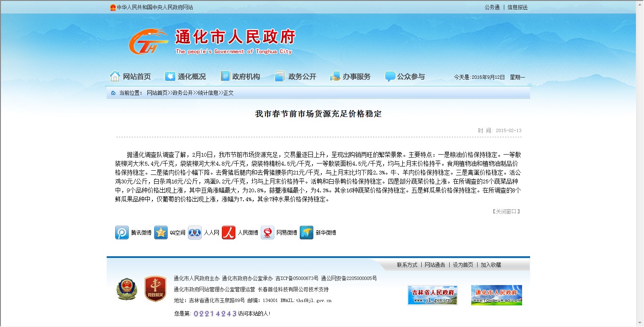Select 办事服务 in the navigation bar
The width and height of the screenshot is (644, 327).
click(x=351, y=77)
